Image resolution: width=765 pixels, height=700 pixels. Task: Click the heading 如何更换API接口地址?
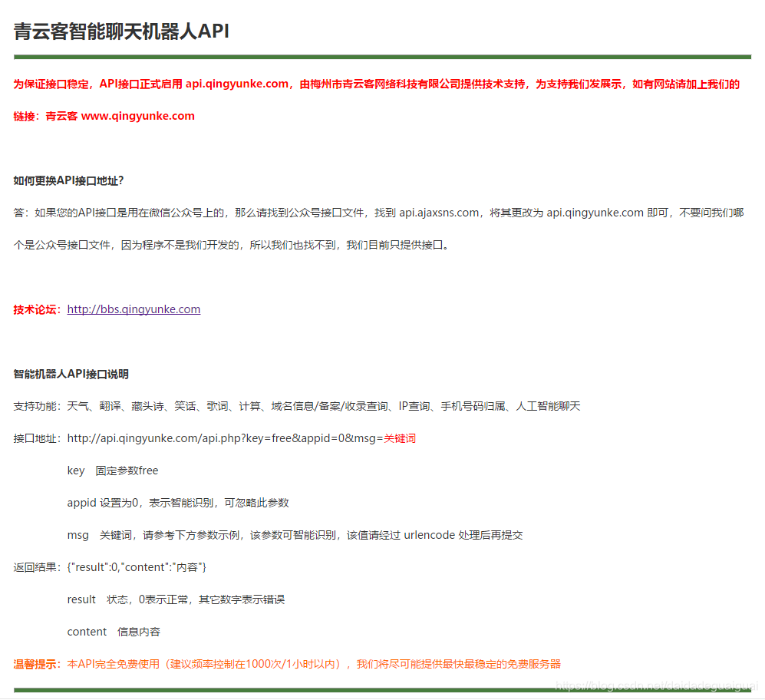(68, 180)
